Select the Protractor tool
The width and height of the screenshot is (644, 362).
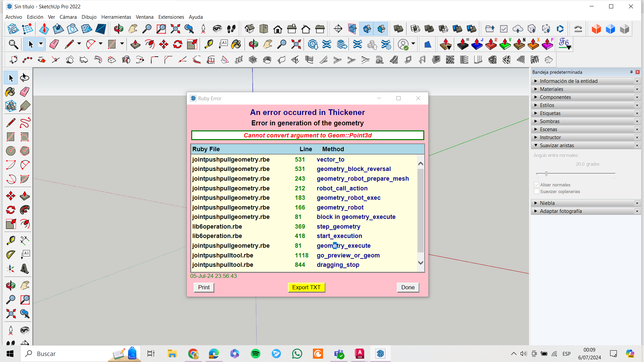[x=10, y=255]
